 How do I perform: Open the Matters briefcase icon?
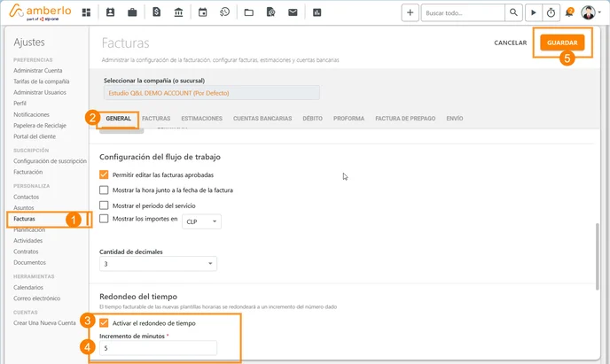point(132,12)
